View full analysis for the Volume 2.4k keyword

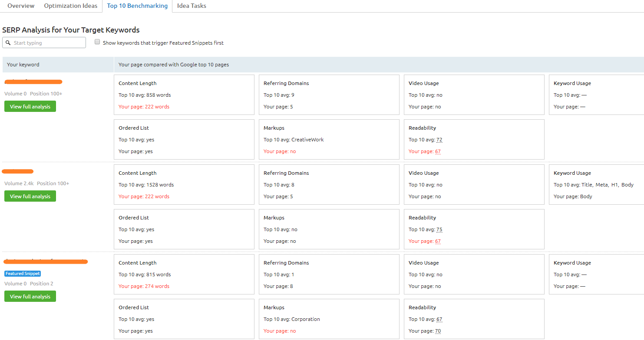[30, 196]
